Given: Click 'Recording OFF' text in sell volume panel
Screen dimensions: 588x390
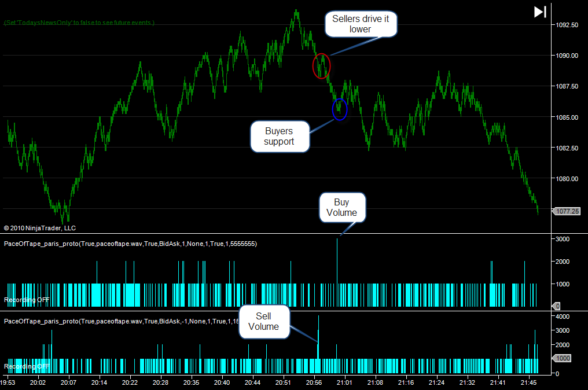Looking at the screenshot, I should click(27, 366).
